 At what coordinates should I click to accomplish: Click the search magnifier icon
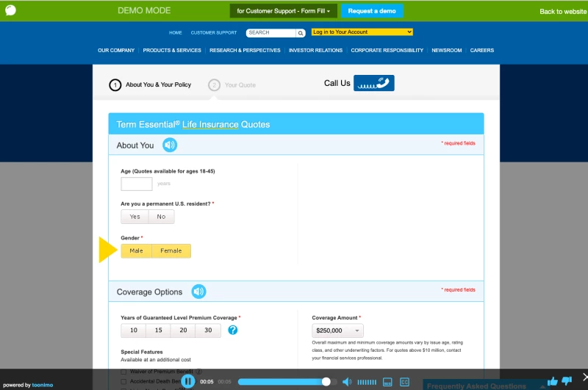point(300,33)
